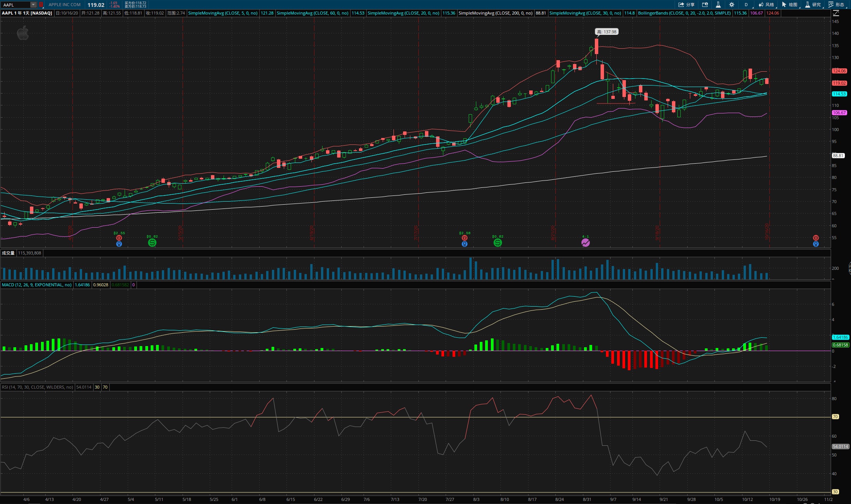Open chart settings gear icon
The height and width of the screenshot is (504, 851).
click(x=731, y=5)
